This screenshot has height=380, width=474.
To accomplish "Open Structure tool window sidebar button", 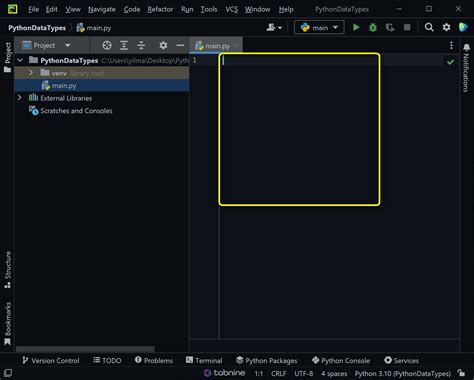I will [8, 270].
